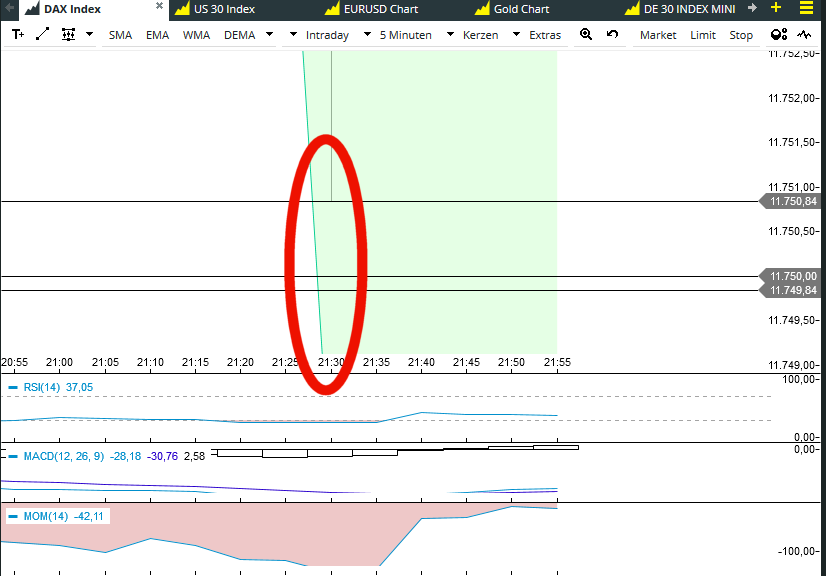Collapse the MACD(12, 26, 9) indicator
826x576 pixels.
[13, 456]
